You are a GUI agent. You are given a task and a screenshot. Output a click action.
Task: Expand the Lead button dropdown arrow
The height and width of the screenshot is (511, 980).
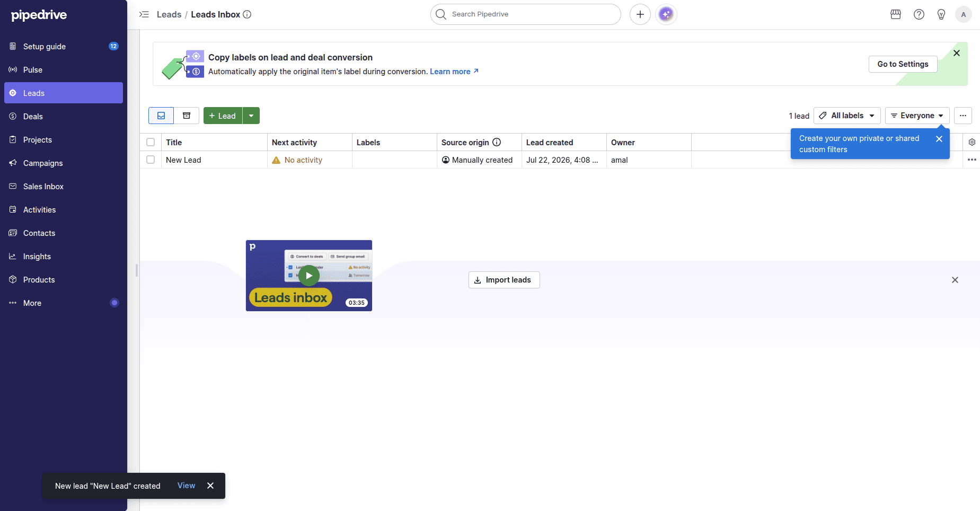click(251, 116)
